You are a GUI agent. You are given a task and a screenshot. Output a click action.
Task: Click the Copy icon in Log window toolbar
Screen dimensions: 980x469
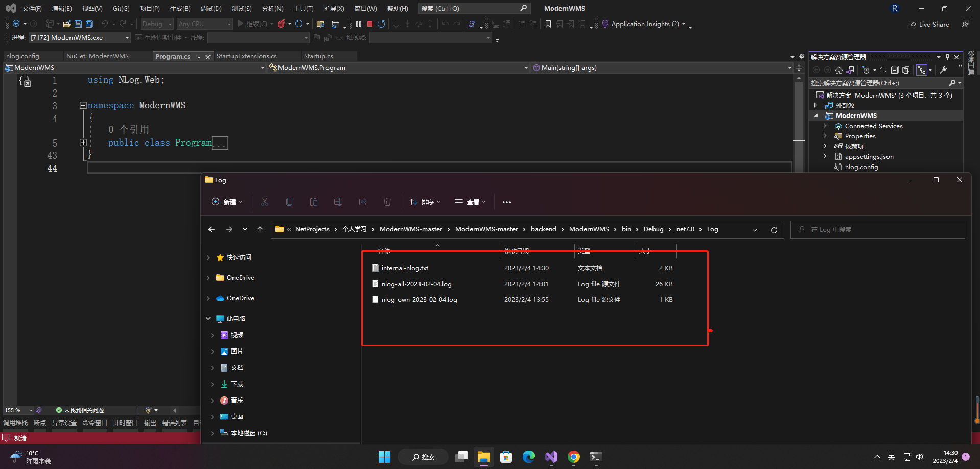point(289,202)
